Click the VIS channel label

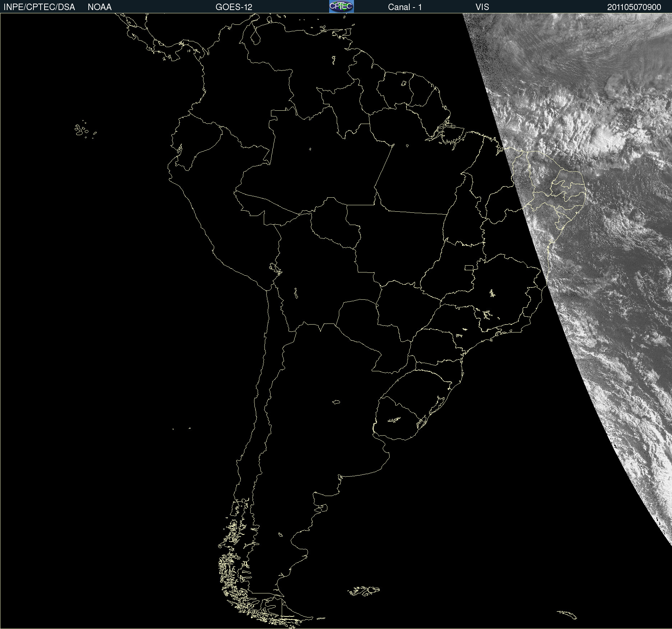pos(482,7)
